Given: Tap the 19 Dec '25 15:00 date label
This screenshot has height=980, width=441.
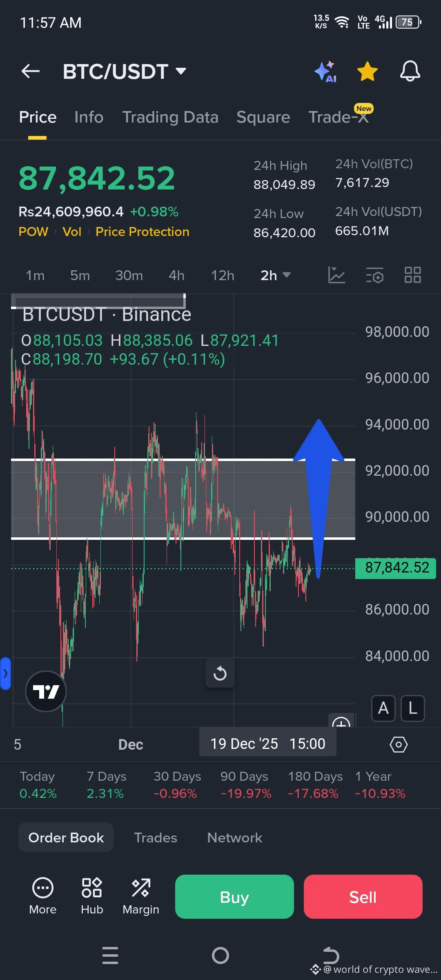Looking at the screenshot, I should [268, 744].
